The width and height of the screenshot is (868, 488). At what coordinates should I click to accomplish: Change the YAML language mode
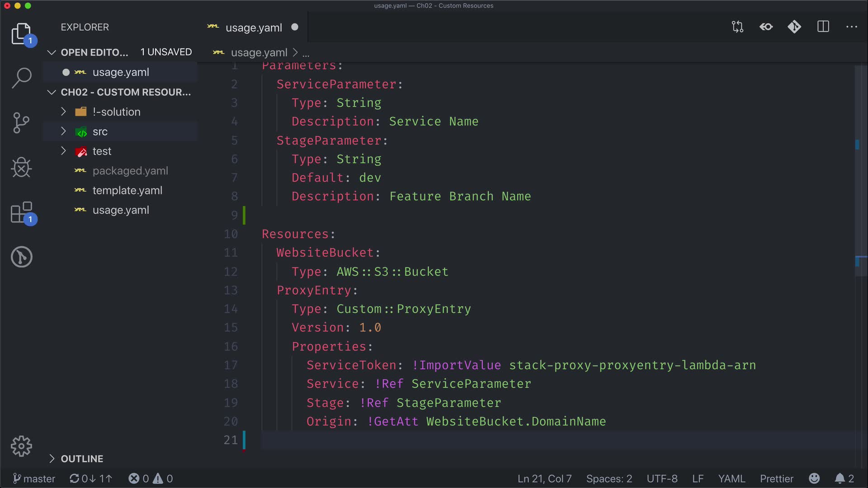pos(731,479)
